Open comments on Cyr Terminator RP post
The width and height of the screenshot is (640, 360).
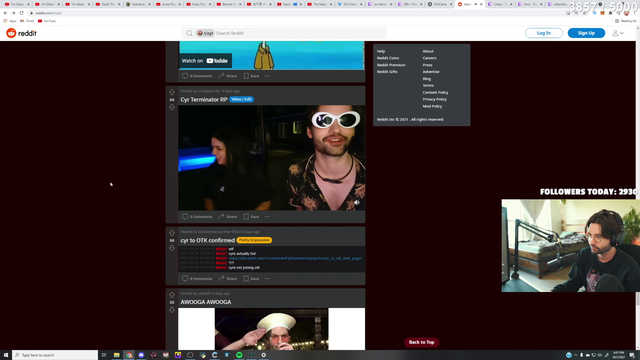coord(197,217)
